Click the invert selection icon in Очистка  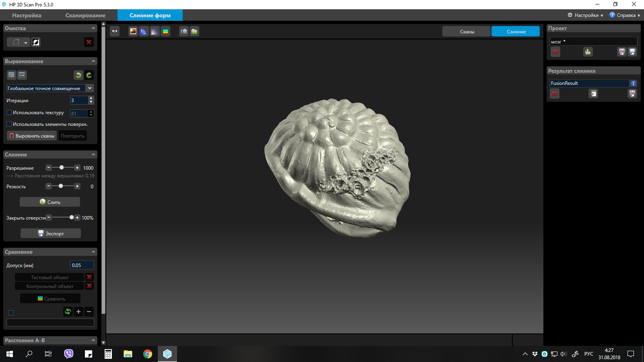[x=36, y=42]
